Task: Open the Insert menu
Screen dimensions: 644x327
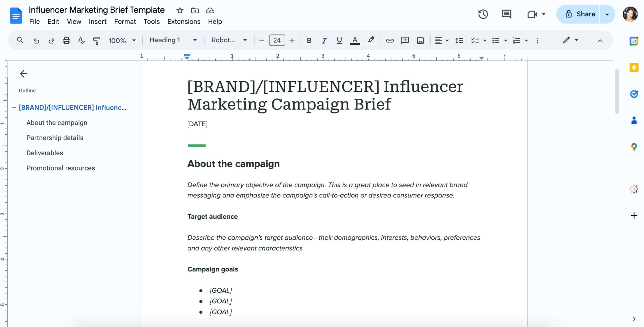Action: [x=97, y=22]
